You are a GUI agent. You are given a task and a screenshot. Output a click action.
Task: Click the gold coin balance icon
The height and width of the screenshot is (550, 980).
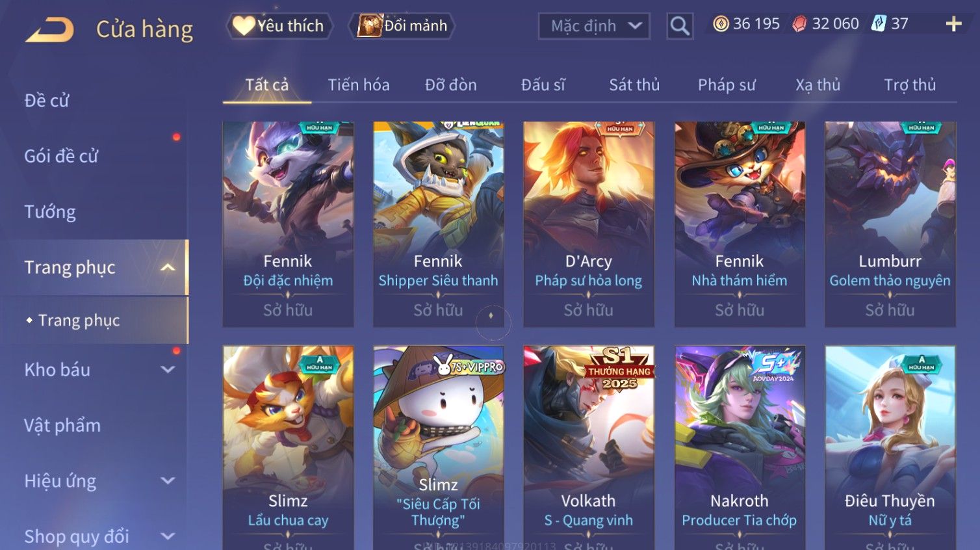(721, 24)
